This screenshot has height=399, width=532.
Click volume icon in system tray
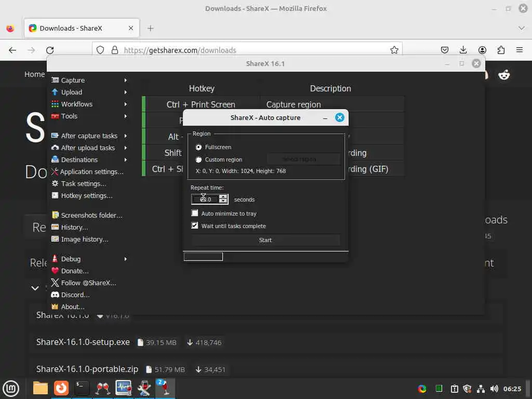click(x=494, y=389)
